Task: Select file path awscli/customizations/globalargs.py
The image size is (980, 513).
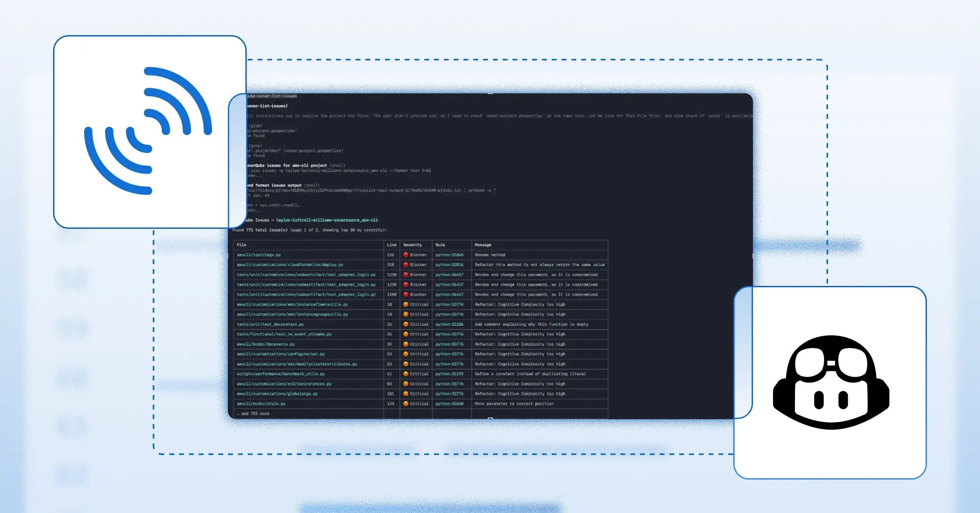Action: click(277, 394)
